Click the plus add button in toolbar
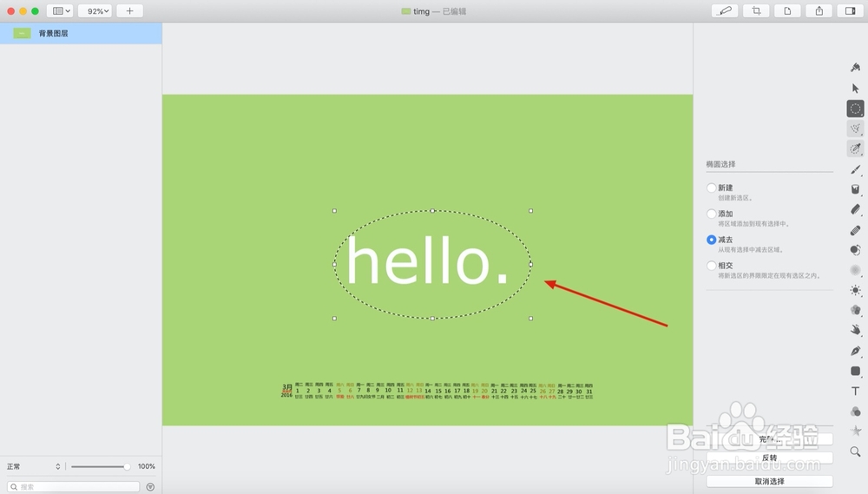868x494 pixels. [x=129, y=11]
